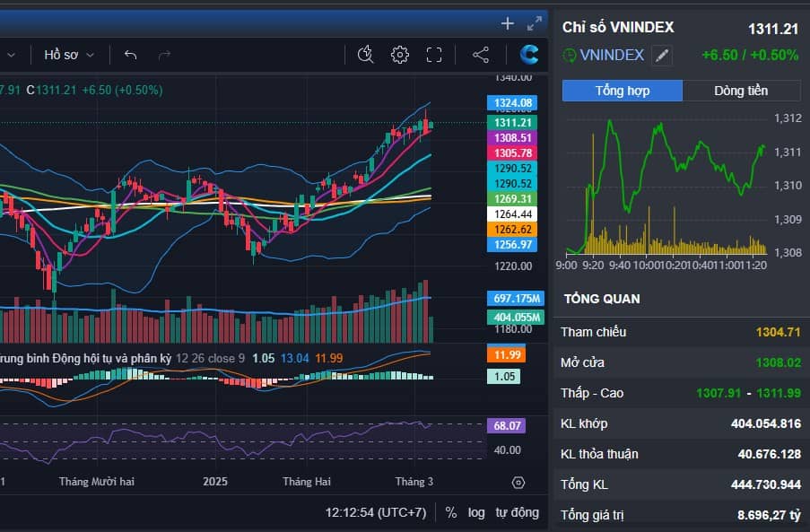The image size is (810, 532).
Task: Click the MACD 11.99 orange label
Action: tap(506, 355)
